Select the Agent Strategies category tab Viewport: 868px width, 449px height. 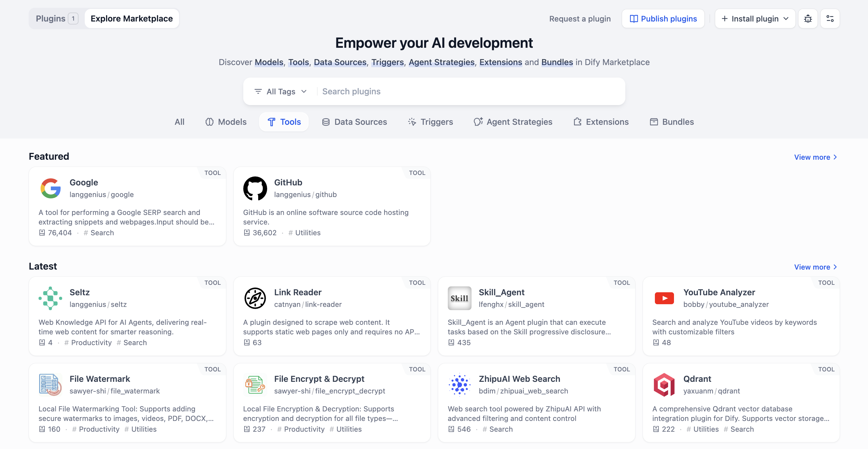point(513,122)
